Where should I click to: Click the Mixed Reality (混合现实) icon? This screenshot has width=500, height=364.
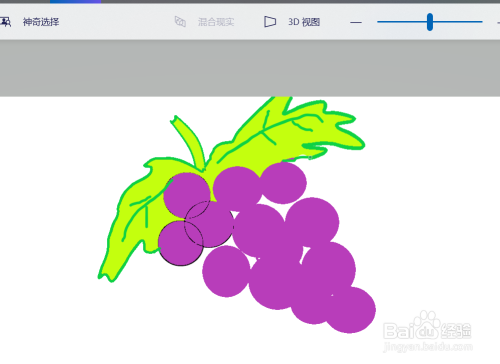pyautogui.click(x=180, y=22)
